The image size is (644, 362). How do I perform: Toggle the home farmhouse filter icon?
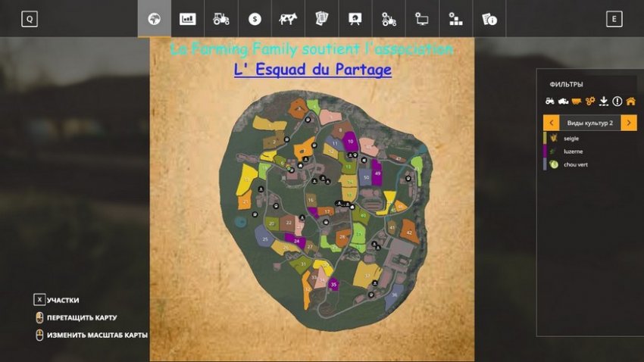[x=630, y=101]
